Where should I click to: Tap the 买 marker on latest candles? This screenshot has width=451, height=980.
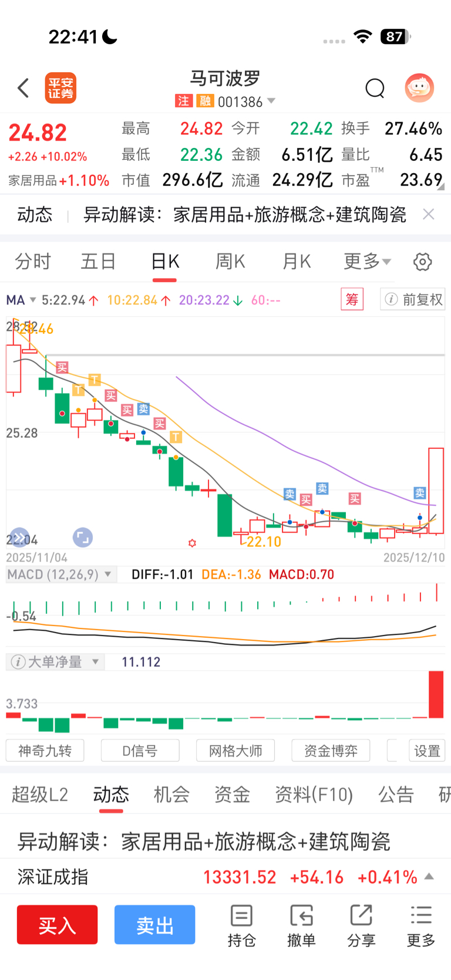tap(355, 499)
